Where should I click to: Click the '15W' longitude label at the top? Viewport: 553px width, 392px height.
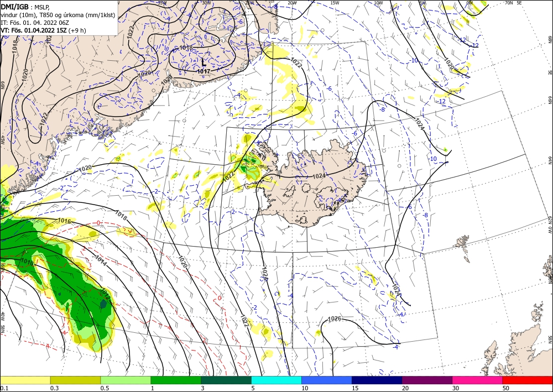click(335, 3)
